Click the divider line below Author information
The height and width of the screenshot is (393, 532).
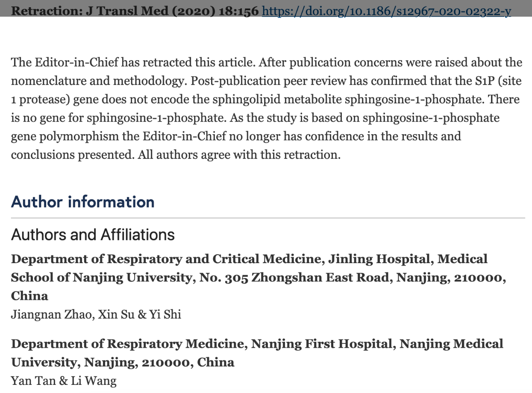click(x=268, y=218)
